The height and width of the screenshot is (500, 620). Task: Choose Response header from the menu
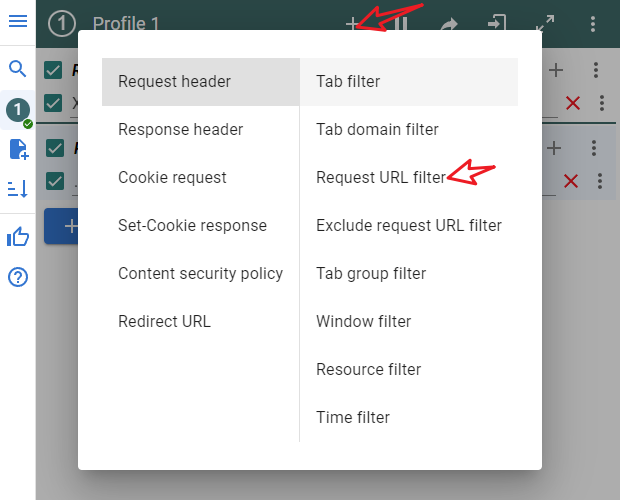(180, 130)
